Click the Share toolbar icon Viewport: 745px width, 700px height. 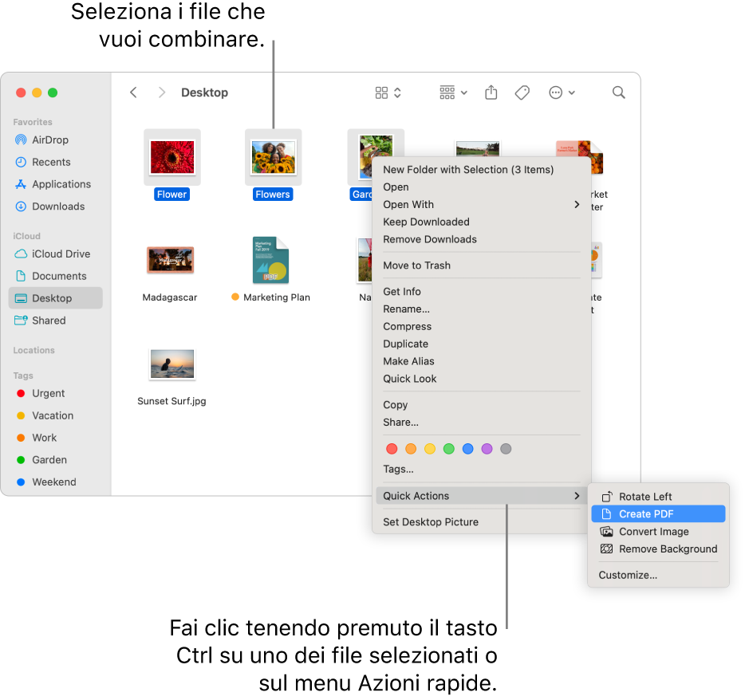[x=491, y=92]
